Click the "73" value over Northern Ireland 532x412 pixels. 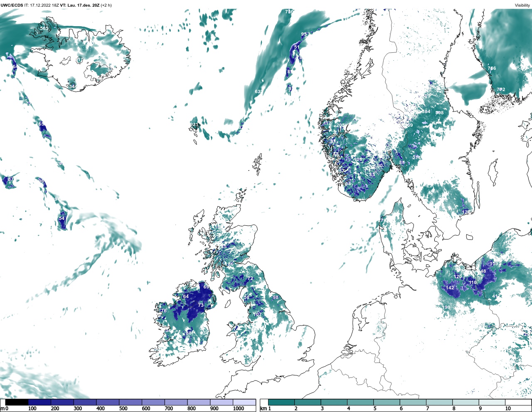[201, 305]
